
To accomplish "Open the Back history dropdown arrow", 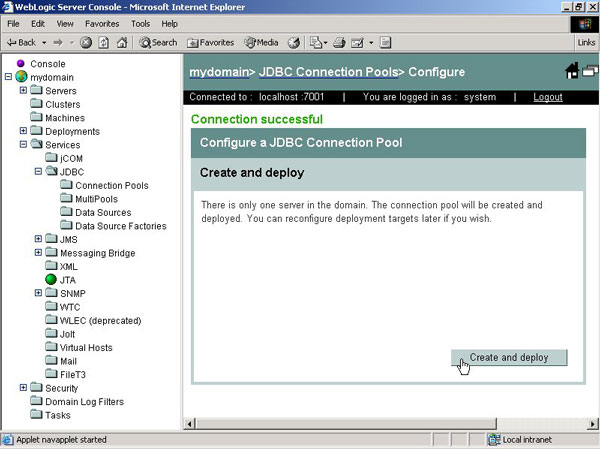I will click(x=44, y=43).
